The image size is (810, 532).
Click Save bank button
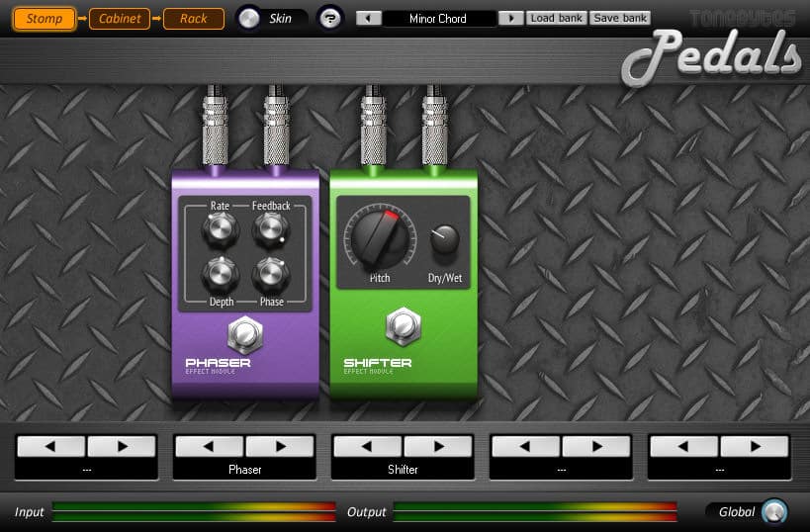pos(620,18)
